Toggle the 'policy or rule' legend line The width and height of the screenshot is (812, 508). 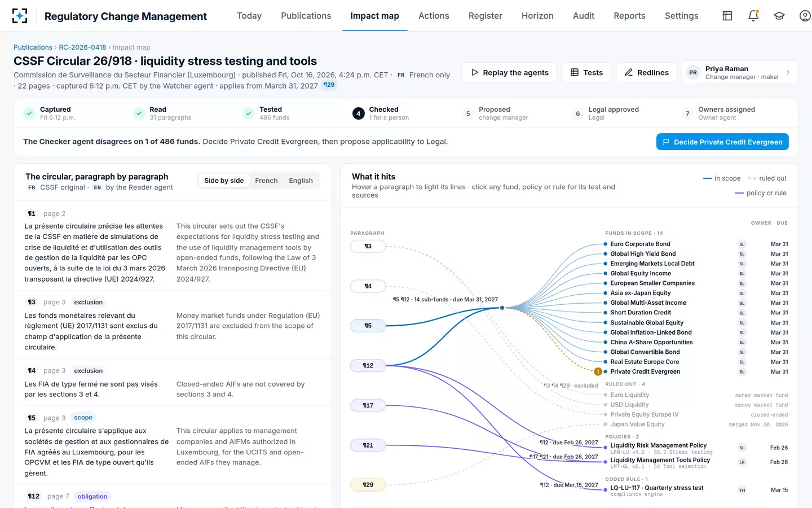click(x=761, y=193)
